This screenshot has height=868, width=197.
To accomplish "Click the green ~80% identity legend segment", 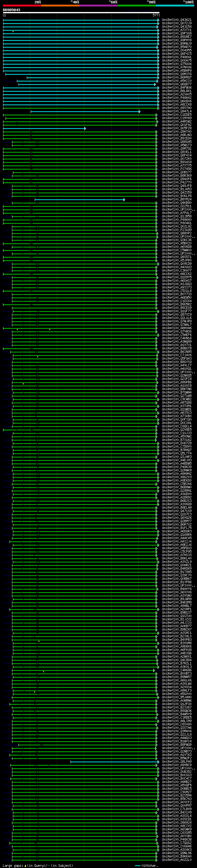I will point(137,6).
